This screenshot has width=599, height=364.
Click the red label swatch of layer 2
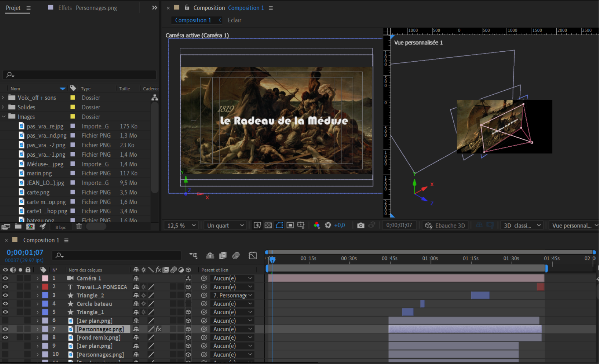(45, 287)
